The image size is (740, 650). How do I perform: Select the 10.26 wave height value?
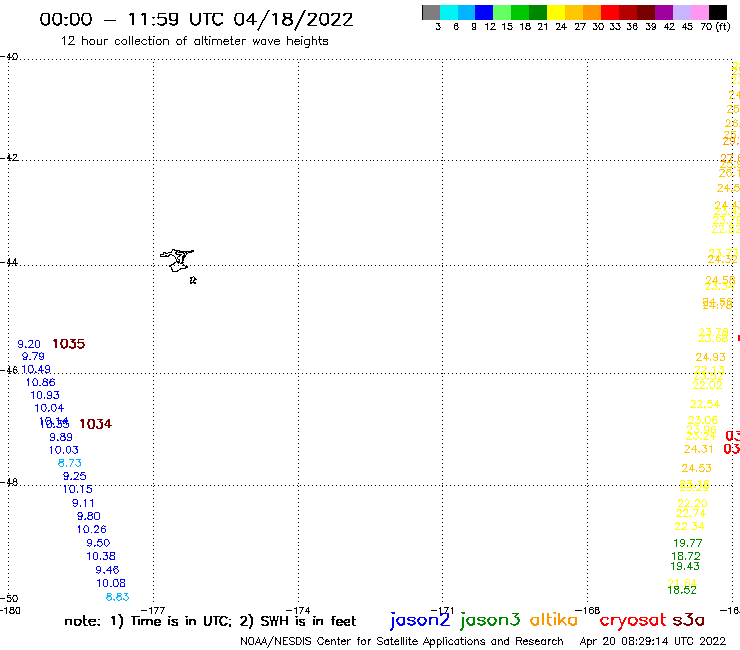click(92, 529)
